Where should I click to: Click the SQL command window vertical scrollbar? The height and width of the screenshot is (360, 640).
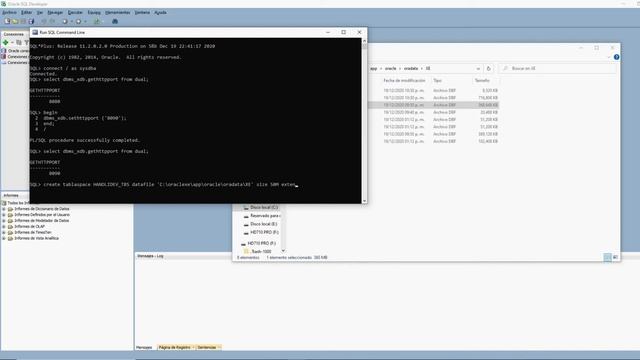pos(364,120)
